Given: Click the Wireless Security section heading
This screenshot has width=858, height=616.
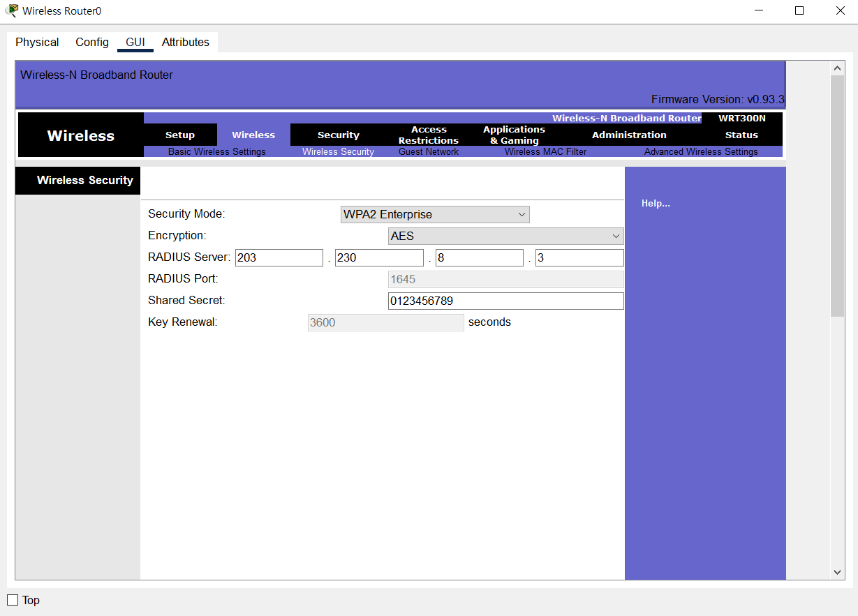Looking at the screenshot, I should click(85, 180).
